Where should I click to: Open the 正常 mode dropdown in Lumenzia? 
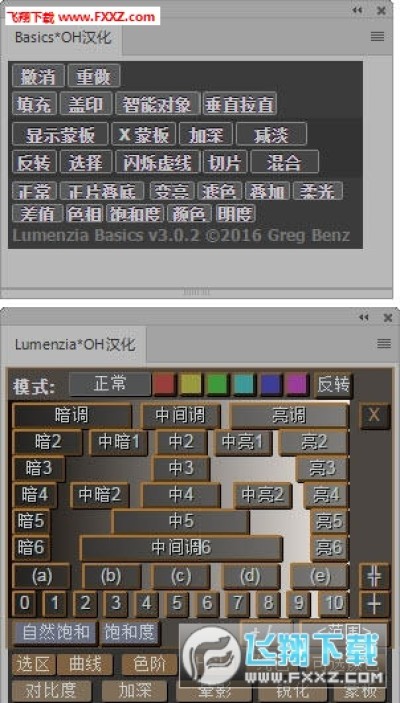click(x=110, y=384)
